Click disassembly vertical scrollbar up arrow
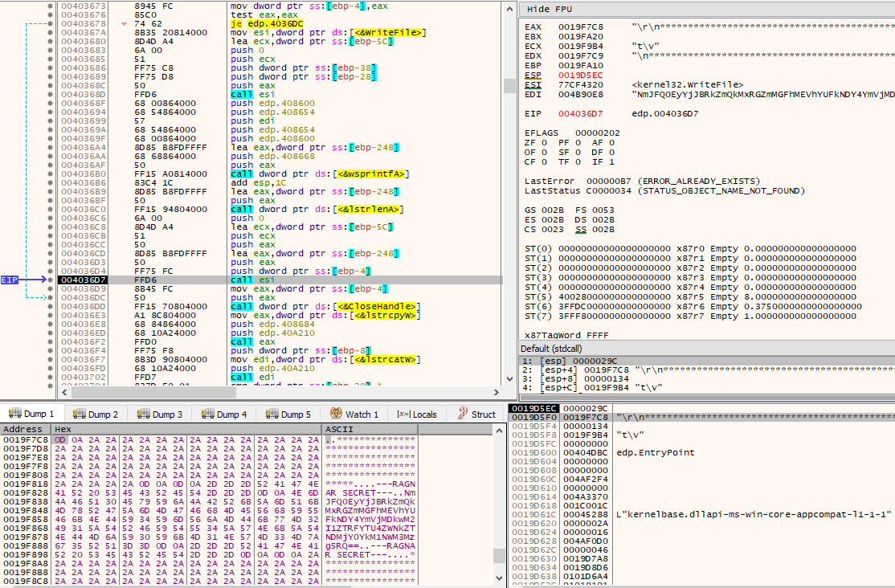The image size is (895, 588). (x=509, y=9)
